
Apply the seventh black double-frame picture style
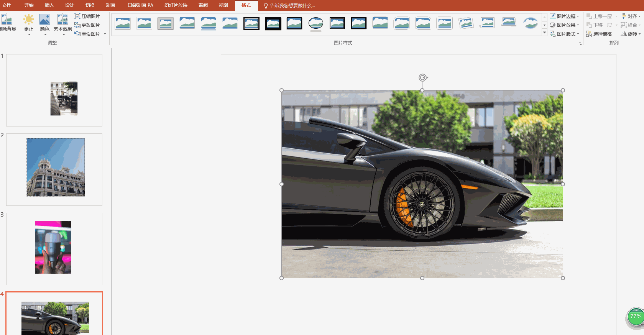[x=251, y=23]
